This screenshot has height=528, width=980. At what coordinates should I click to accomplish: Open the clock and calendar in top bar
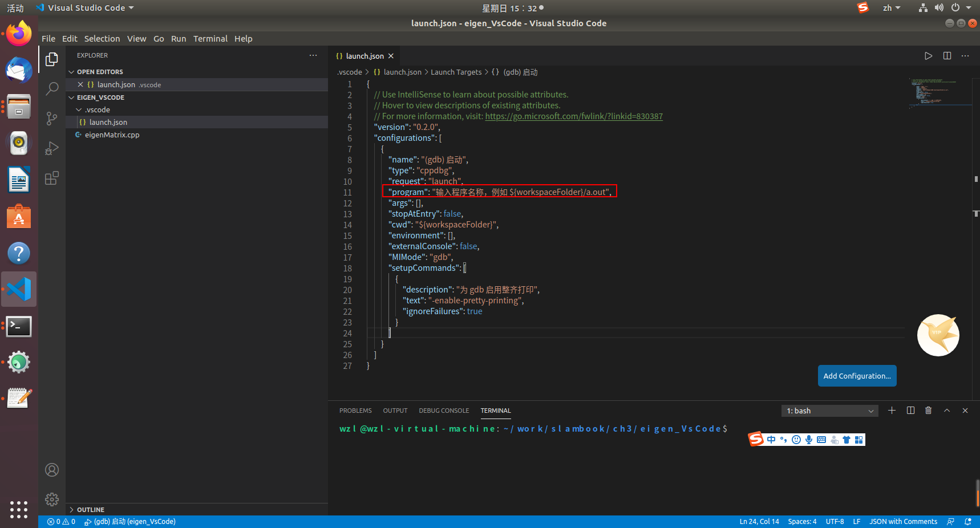point(512,8)
